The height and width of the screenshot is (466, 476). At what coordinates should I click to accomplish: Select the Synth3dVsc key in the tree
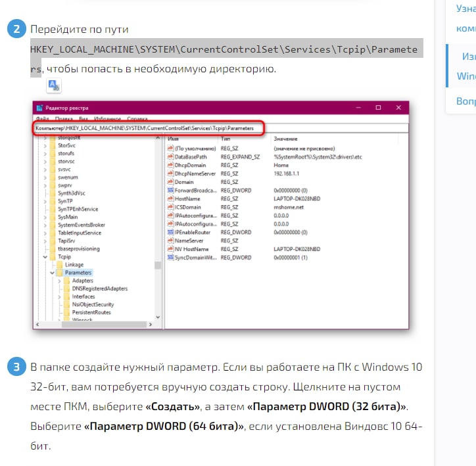click(72, 193)
